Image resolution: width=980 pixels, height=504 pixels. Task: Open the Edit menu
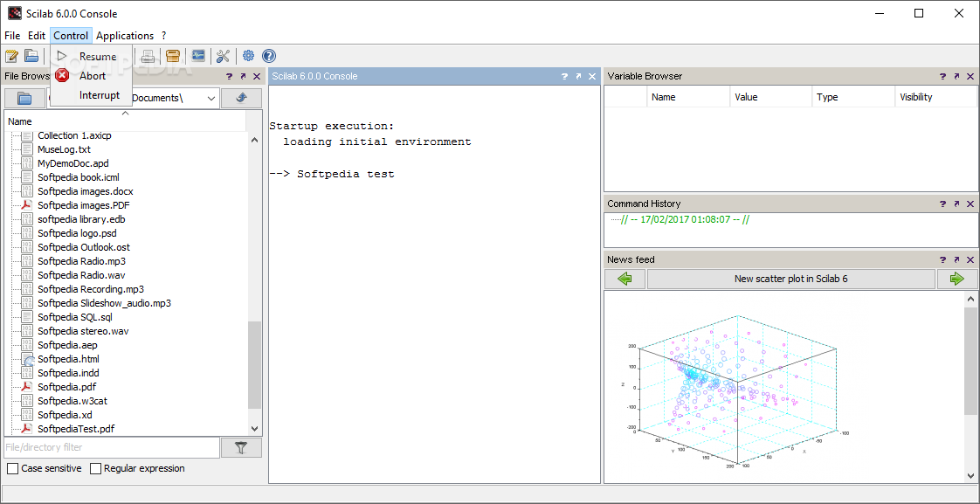click(37, 36)
